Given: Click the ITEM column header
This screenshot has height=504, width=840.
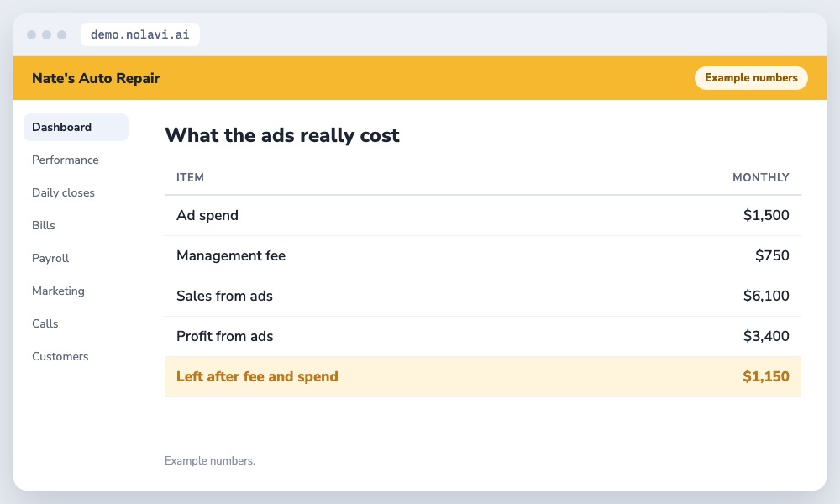Looking at the screenshot, I should tap(190, 177).
